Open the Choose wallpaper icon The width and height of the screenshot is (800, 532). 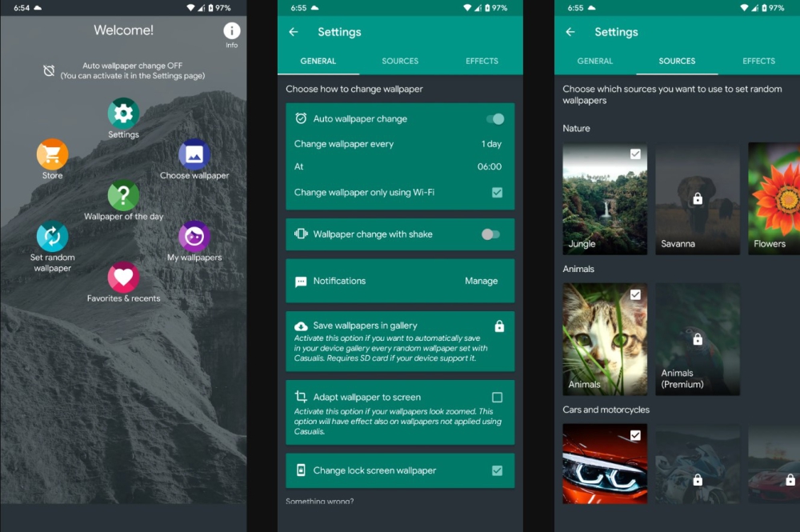coord(194,154)
